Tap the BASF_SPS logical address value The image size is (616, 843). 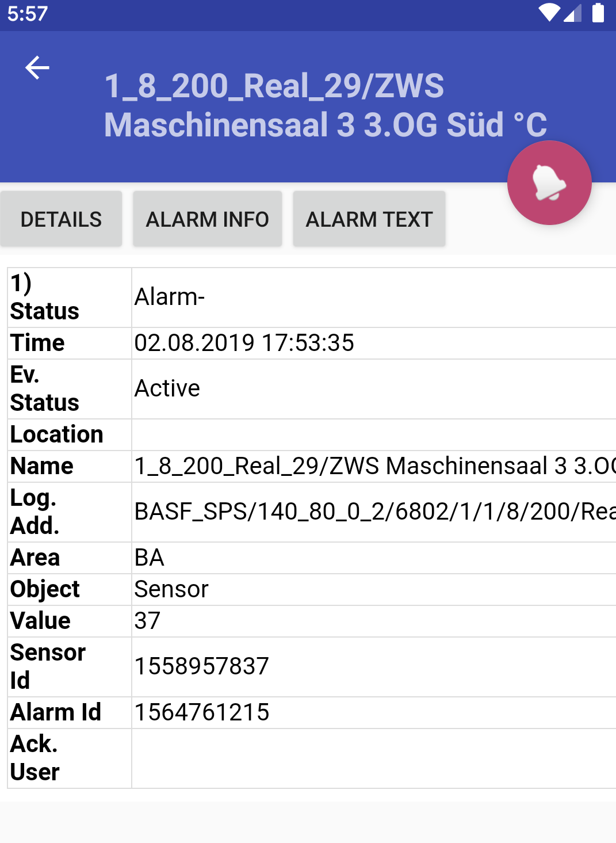(374, 512)
